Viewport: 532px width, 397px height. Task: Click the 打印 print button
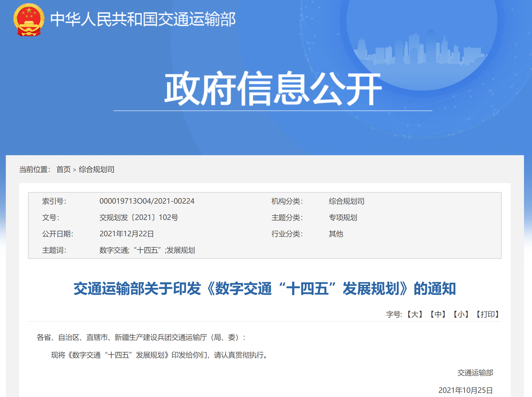point(487,314)
